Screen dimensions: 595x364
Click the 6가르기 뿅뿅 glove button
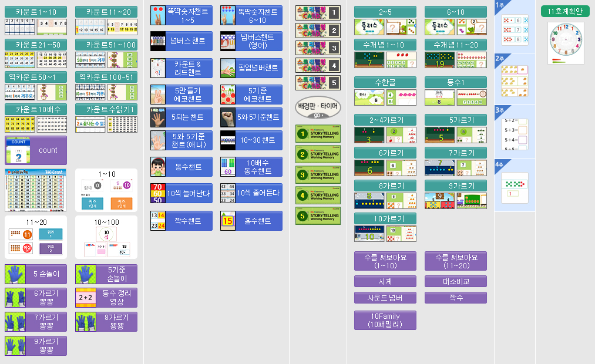pos(36,298)
